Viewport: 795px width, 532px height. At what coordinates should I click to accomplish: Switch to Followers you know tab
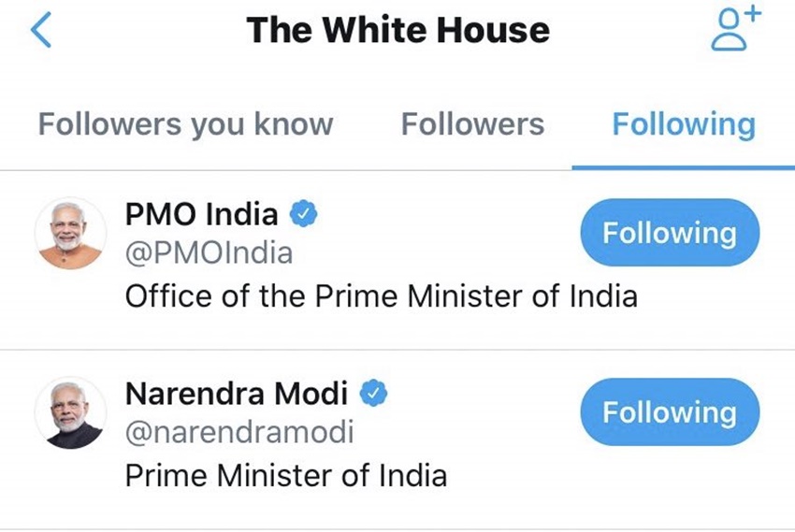185,124
